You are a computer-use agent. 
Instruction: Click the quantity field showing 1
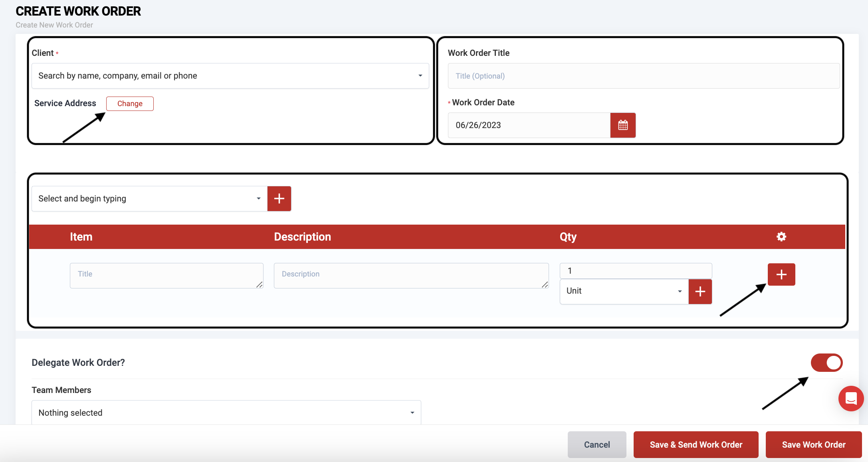[635, 271]
